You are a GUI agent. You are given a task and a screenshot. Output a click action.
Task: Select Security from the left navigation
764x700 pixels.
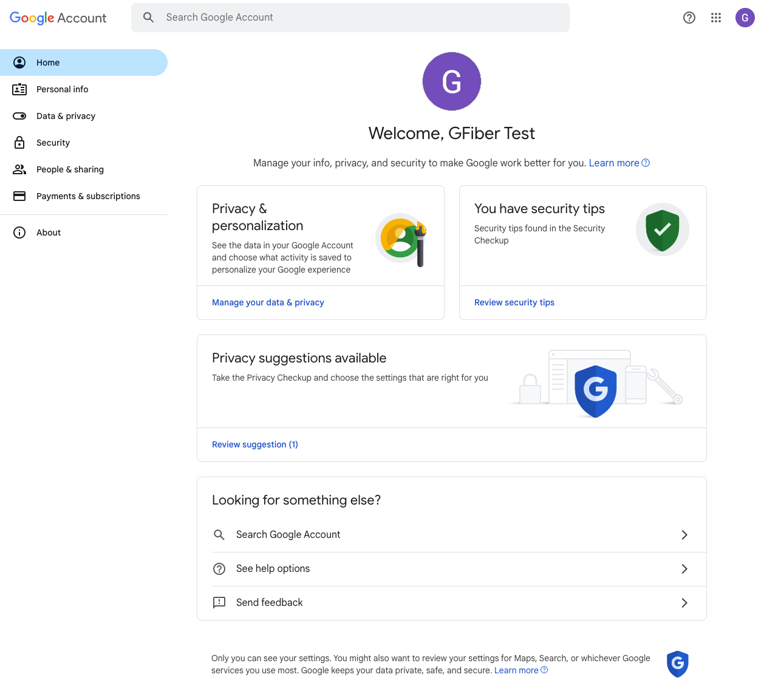[x=53, y=143]
